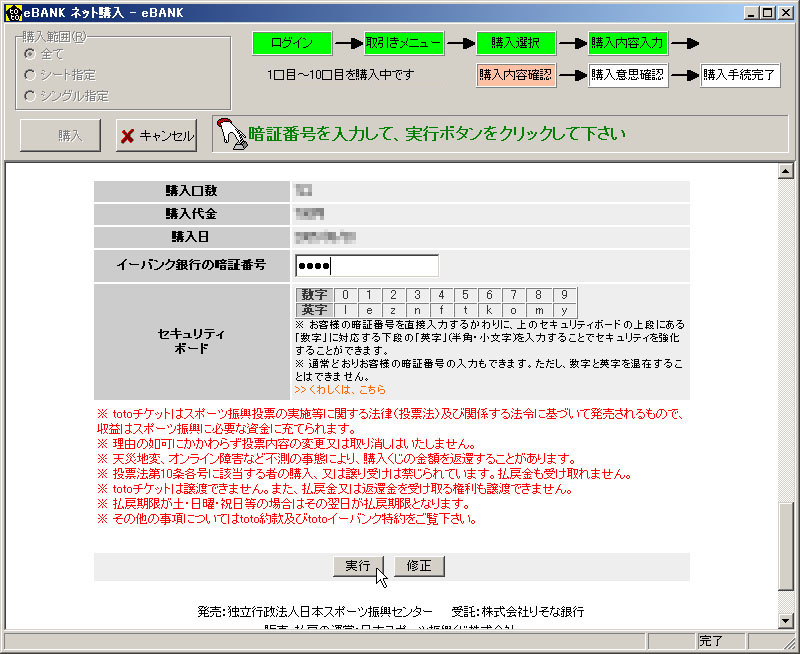Click the vertical scrollbar up arrow
The image size is (800, 654).
[785, 172]
